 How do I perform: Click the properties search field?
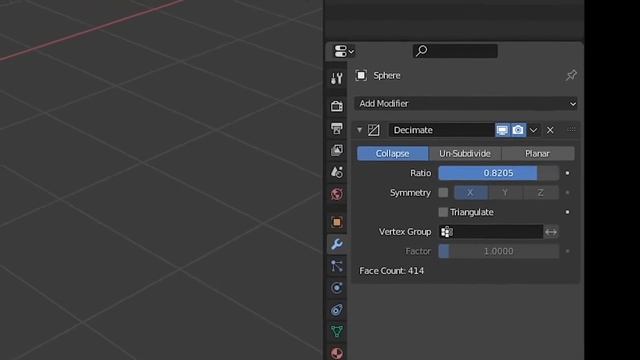455,51
